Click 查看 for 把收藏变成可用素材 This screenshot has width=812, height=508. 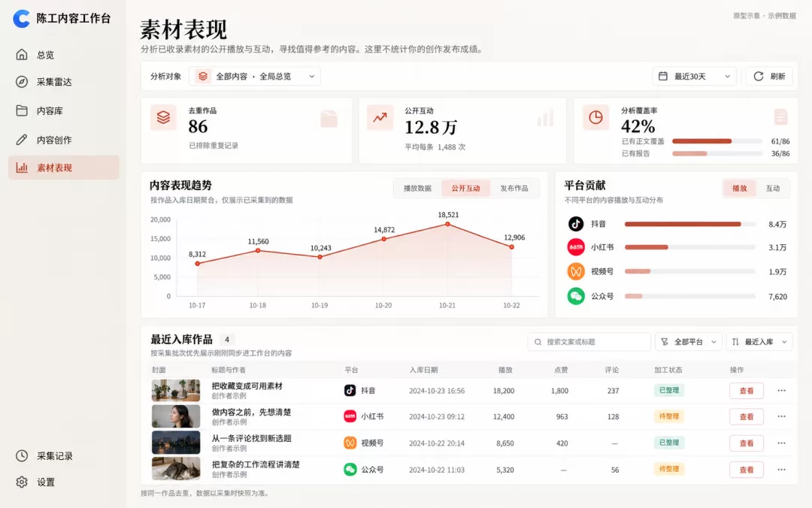(x=747, y=391)
